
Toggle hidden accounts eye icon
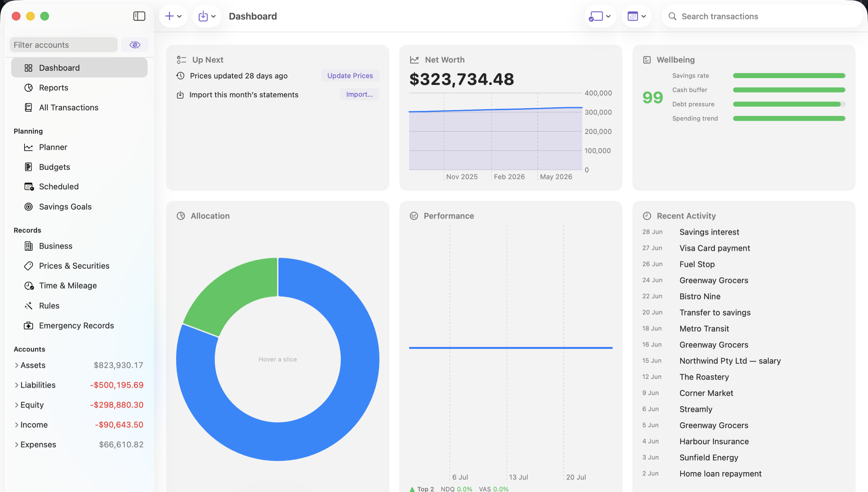point(135,45)
